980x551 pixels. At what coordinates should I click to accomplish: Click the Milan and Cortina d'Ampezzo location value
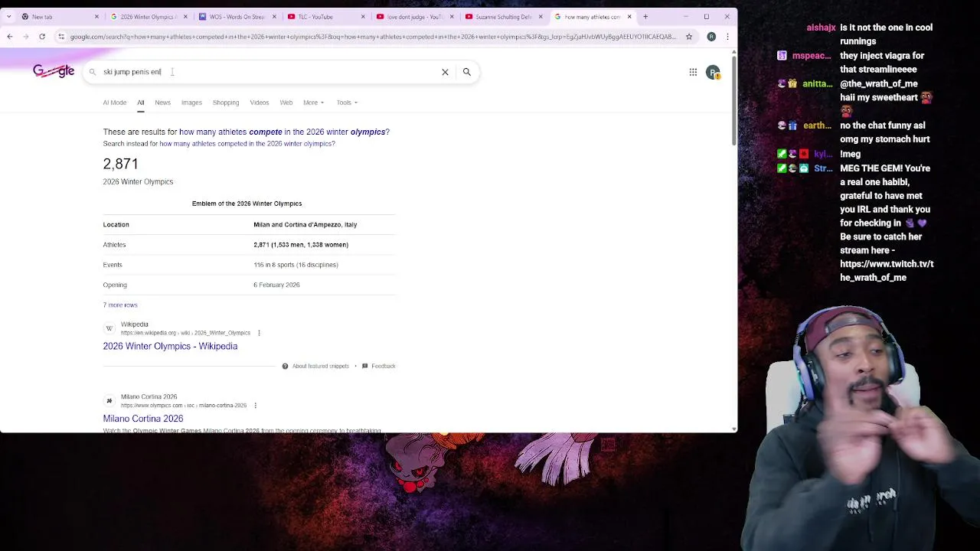coord(305,225)
